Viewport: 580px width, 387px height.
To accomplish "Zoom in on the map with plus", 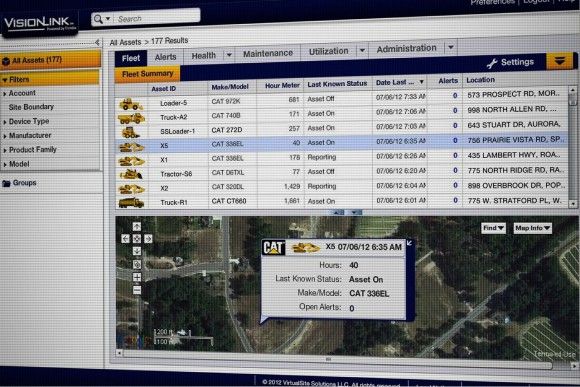I will pos(136,277).
